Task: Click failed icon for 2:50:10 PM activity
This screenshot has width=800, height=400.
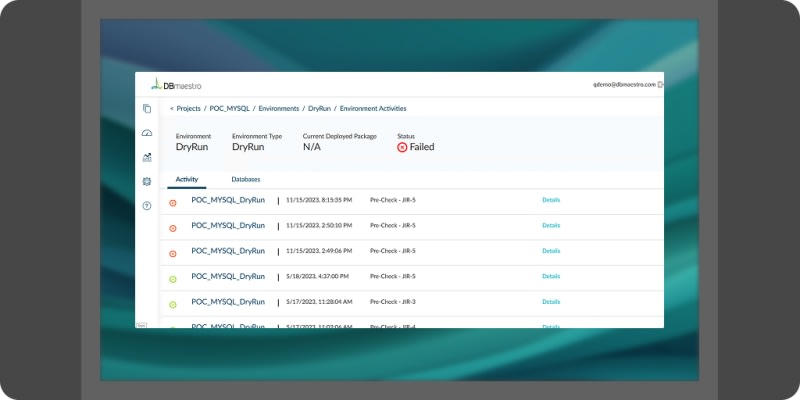Action: coord(172,229)
